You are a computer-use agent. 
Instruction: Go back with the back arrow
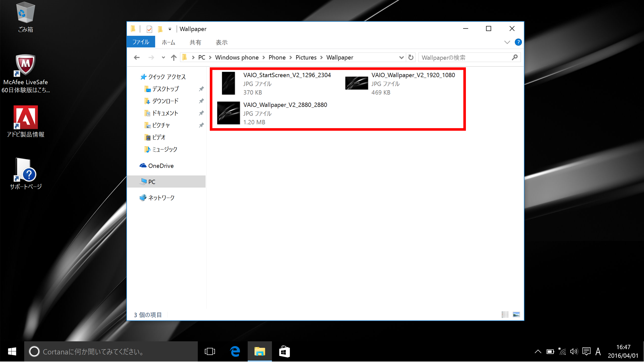click(x=137, y=58)
